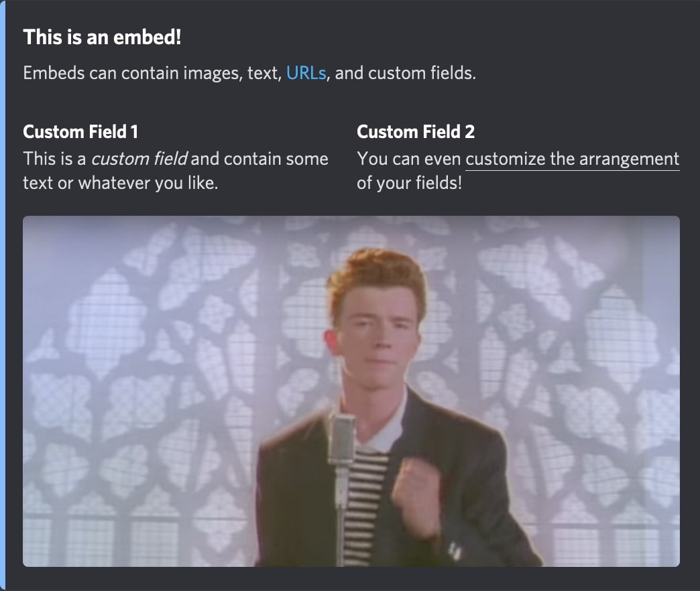Viewport: 700px width, 591px height.
Task: Click the customize the arrangement underlined link
Action: point(572,159)
